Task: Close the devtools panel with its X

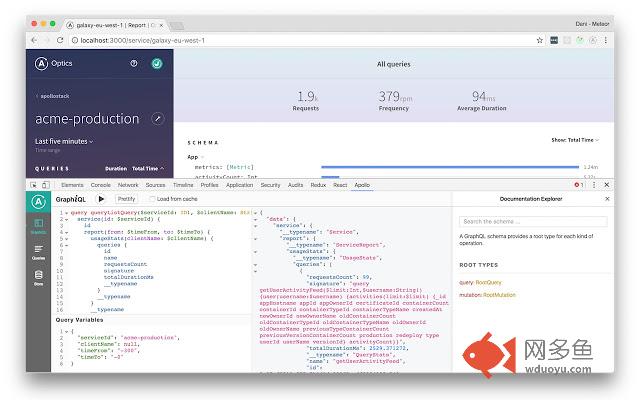Action: click(607, 185)
